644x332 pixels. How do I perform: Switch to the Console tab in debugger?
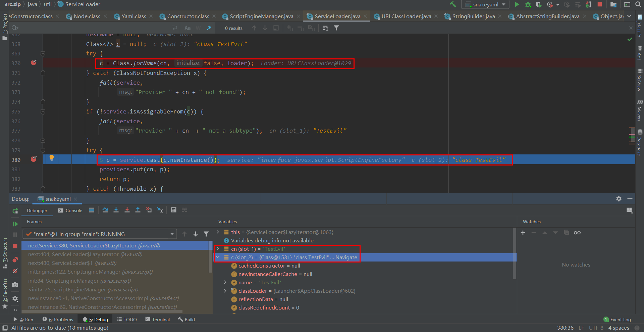(70, 210)
